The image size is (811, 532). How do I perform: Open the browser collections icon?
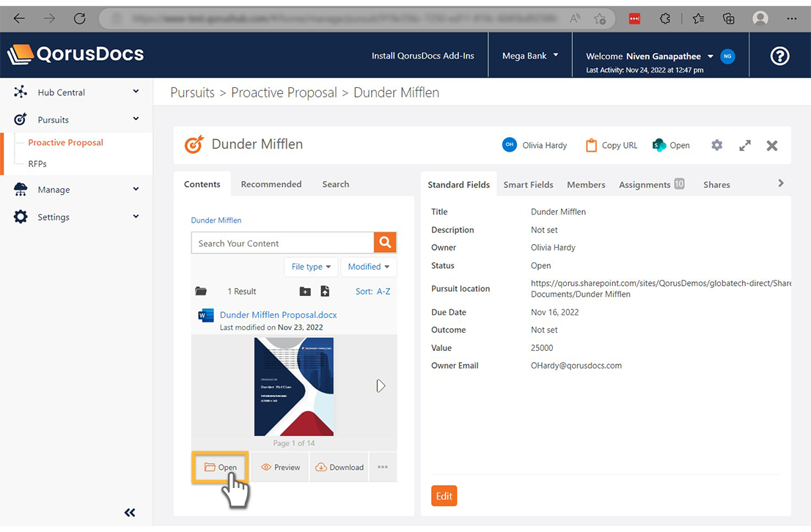(728, 18)
